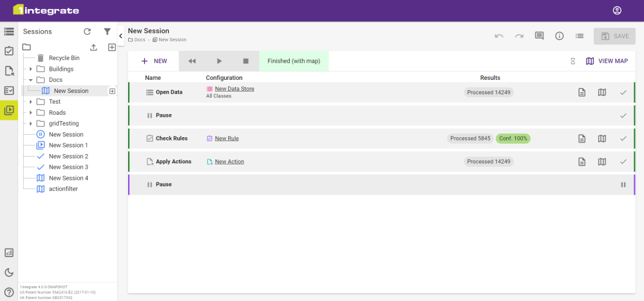Screen dimensions: 644x301
Task: Open the sessions filter
Action: (x=108, y=32)
